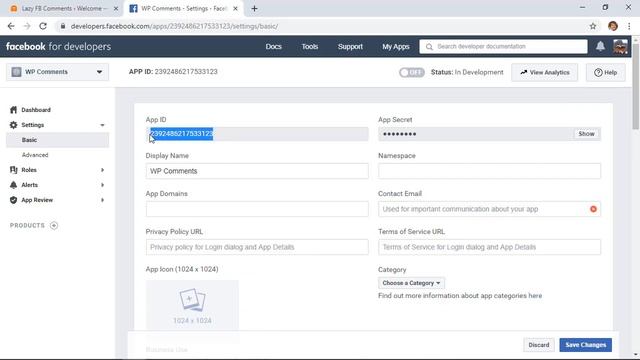
Task: Click the Status: In Development text
Action: point(467,72)
